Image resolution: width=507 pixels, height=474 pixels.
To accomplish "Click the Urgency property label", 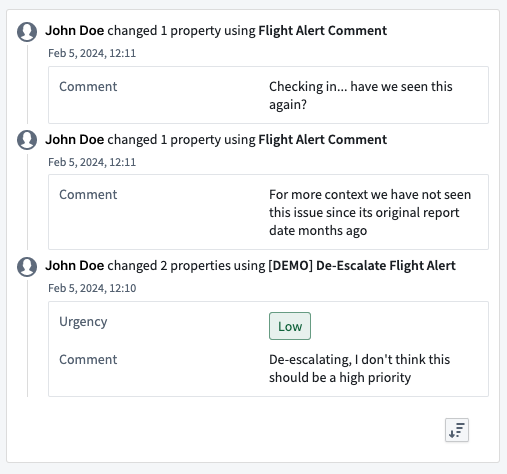I will [83, 322].
